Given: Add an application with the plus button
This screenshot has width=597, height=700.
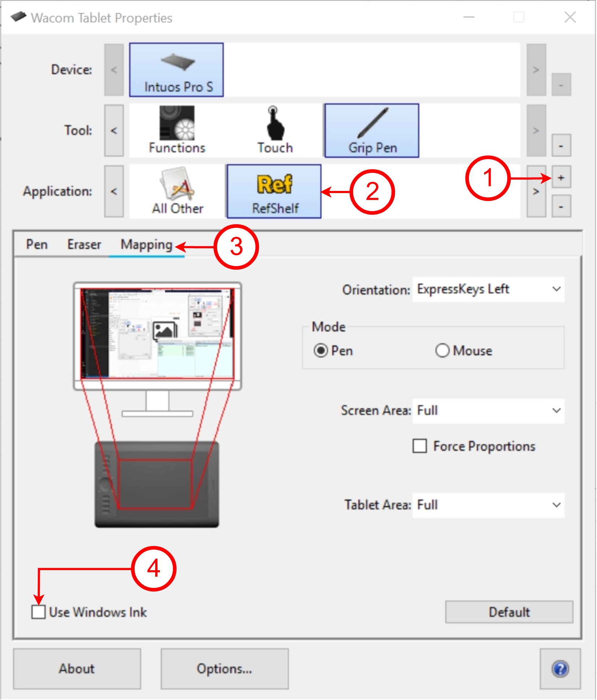Looking at the screenshot, I should (561, 178).
